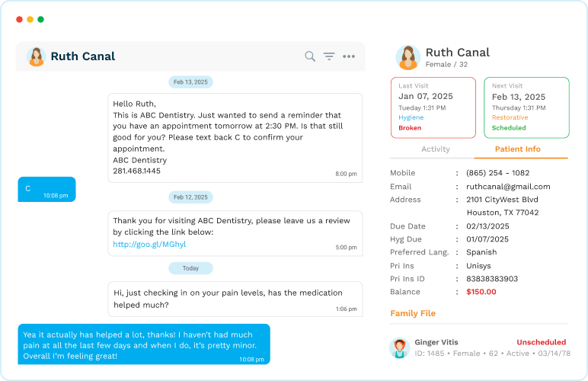The width and height of the screenshot is (588, 381).
Task: Click the Unscheduled status for Ginger Vitis
Action: pos(541,342)
